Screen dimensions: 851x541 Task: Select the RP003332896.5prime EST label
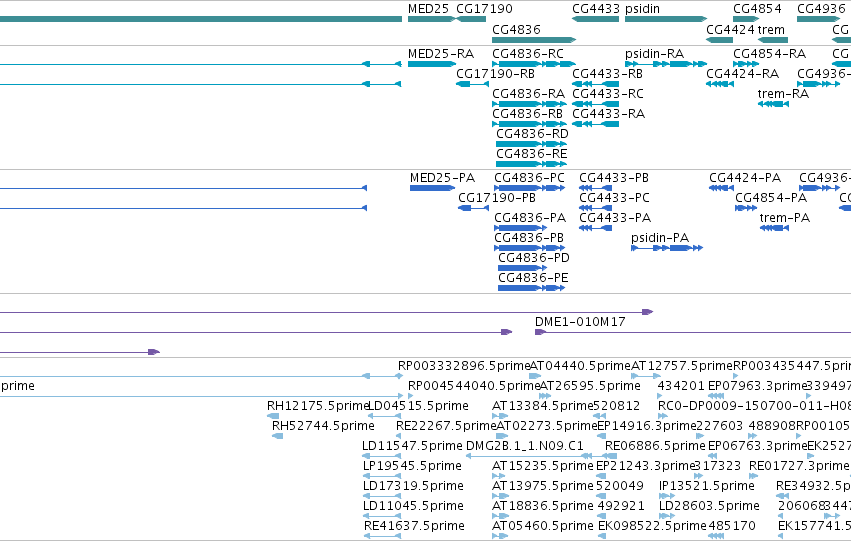click(464, 366)
